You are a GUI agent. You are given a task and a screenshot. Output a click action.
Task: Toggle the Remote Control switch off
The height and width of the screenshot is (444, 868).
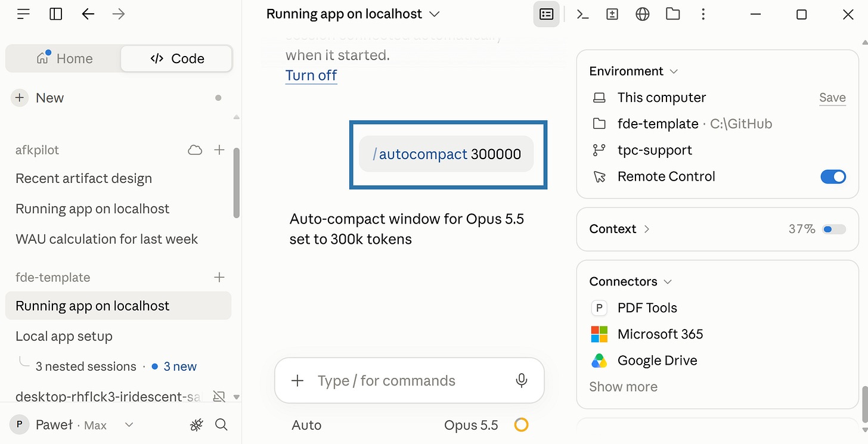pyautogui.click(x=833, y=176)
